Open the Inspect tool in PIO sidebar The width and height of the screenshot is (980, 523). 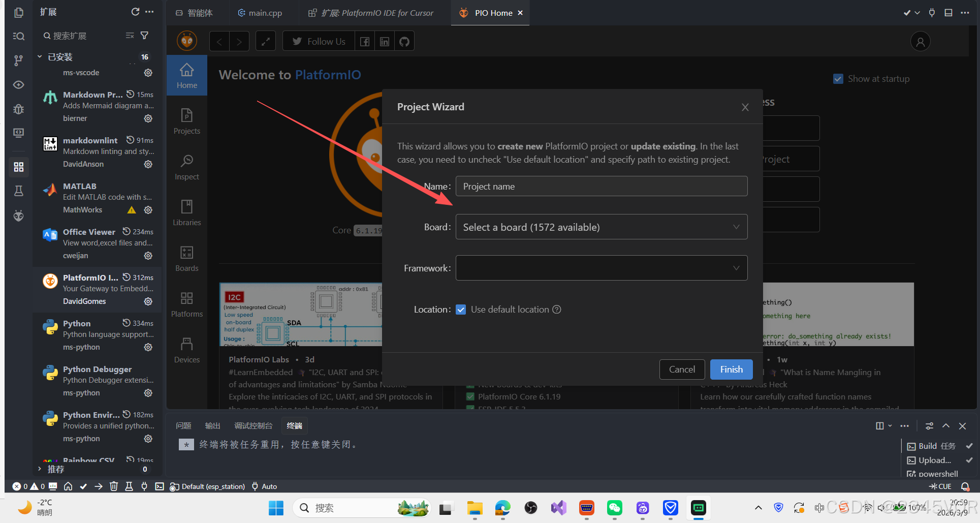coord(186,167)
